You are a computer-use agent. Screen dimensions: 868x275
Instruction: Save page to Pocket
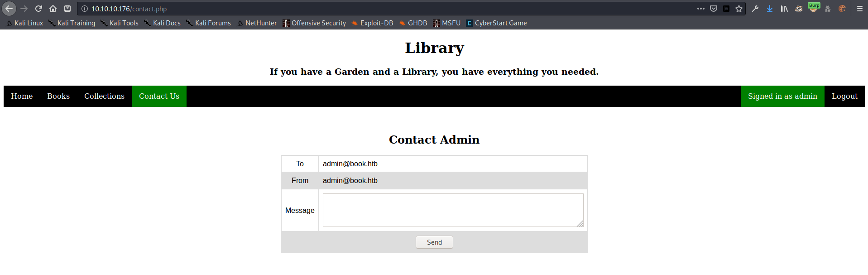714,9
